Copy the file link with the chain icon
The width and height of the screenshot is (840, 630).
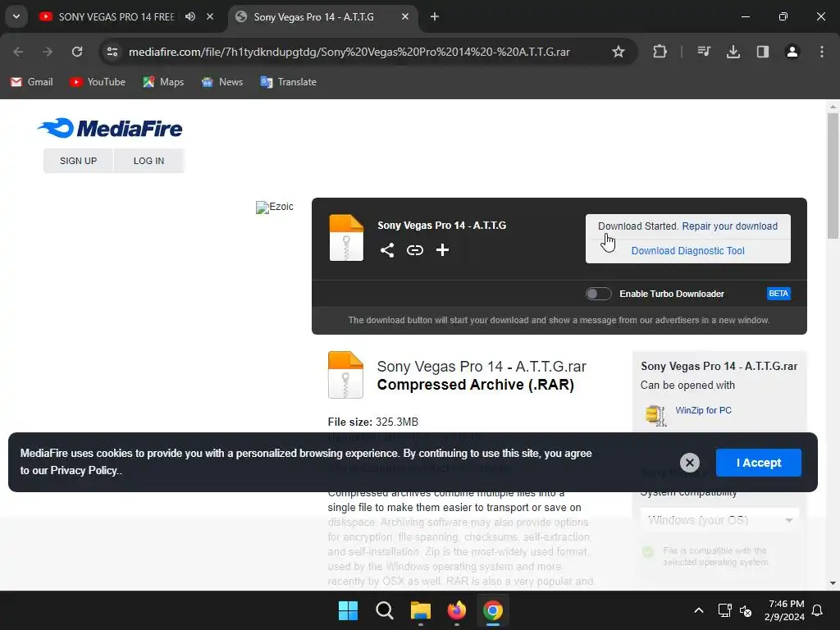point(414,250)
